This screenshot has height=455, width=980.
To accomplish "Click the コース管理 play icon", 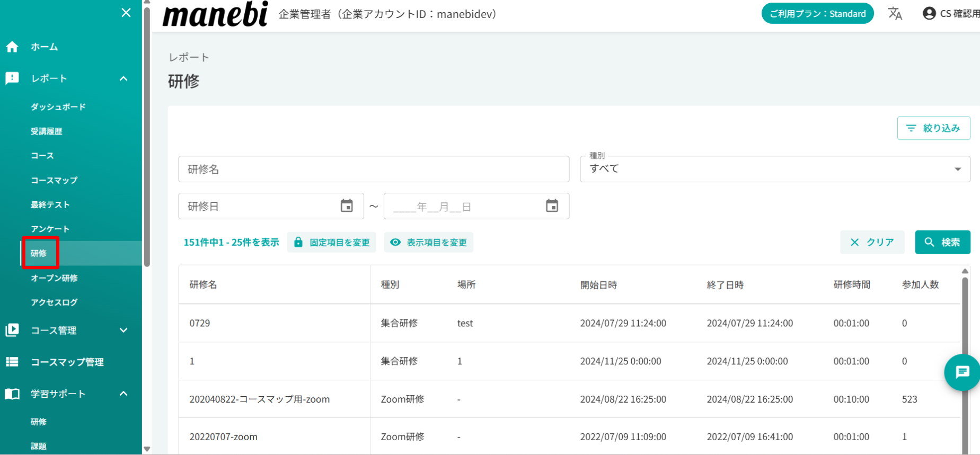I will 12,330.
